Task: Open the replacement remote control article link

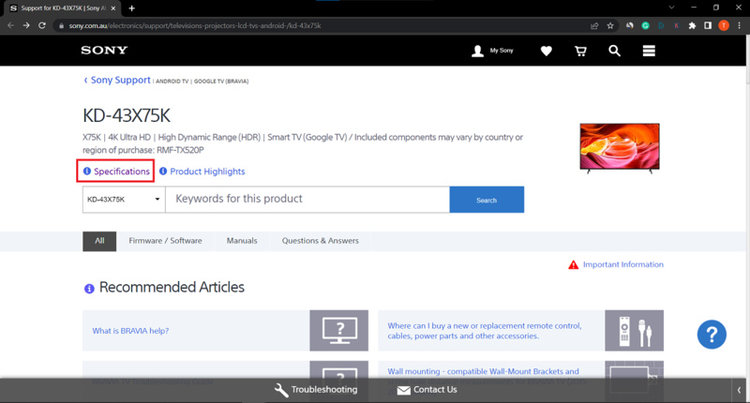Action: (484, 331)
